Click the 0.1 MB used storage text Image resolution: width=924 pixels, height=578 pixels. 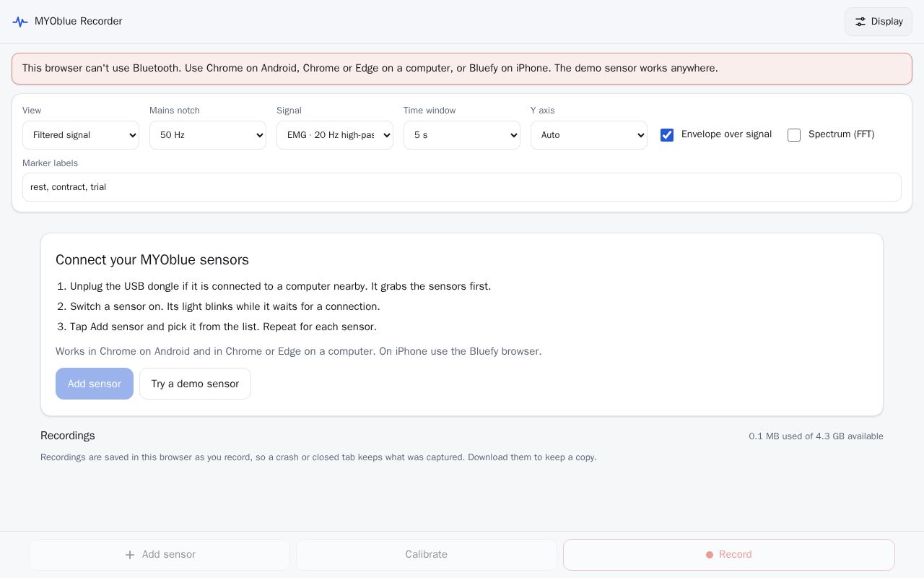coord(816,436)
